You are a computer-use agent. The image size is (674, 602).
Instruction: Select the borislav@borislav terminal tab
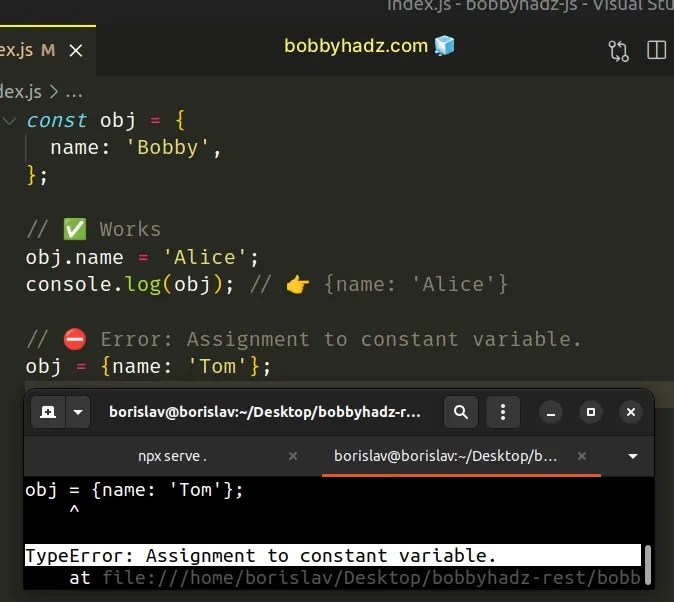pos(445,456)
